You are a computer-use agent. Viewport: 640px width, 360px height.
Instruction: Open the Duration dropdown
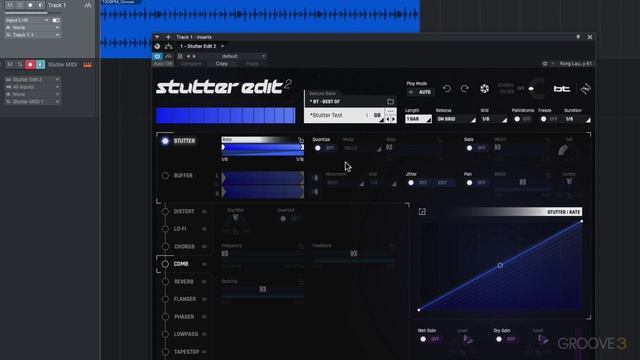578,119
